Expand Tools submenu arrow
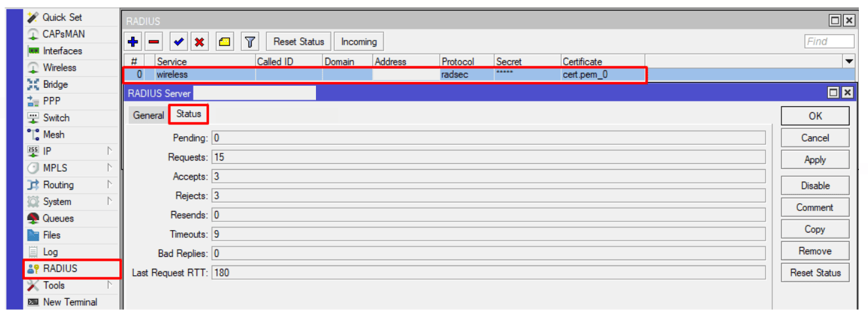 coord(110,284)
